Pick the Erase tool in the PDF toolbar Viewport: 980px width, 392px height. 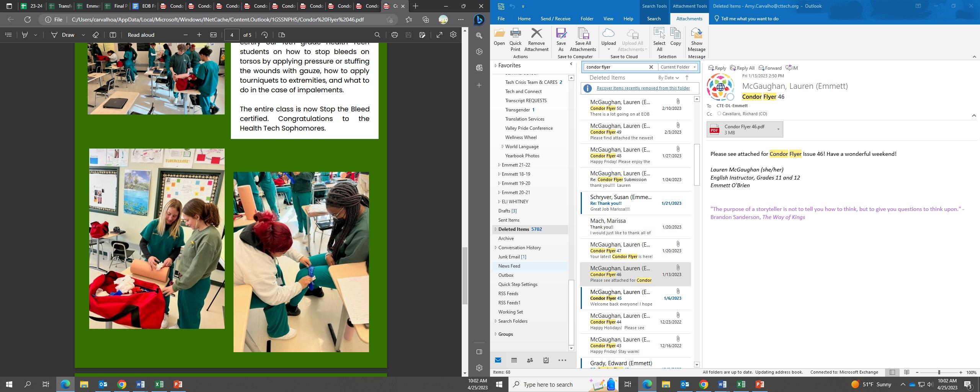coord(96,35)
